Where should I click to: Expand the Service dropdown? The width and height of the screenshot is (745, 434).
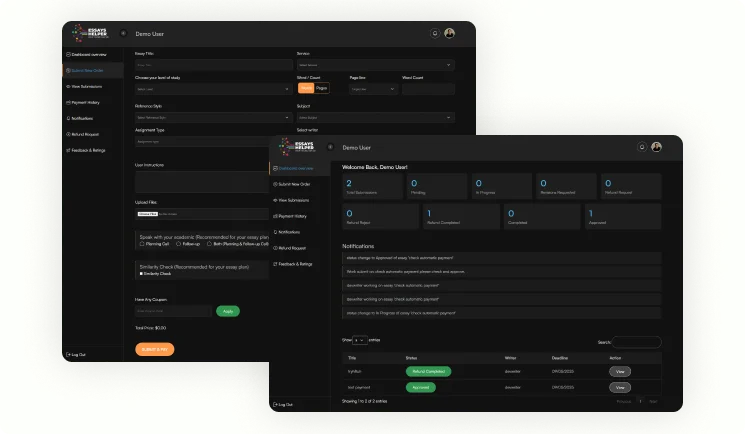point(375,66)
